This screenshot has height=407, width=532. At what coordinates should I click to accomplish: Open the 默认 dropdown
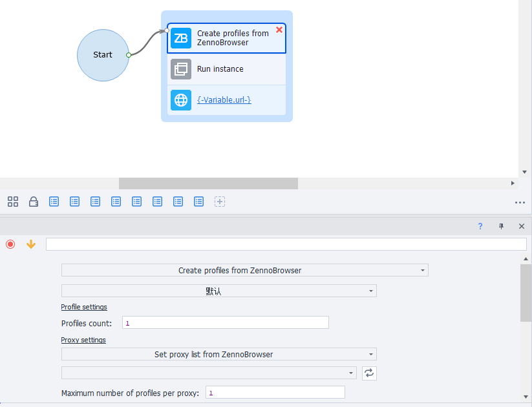219,291
